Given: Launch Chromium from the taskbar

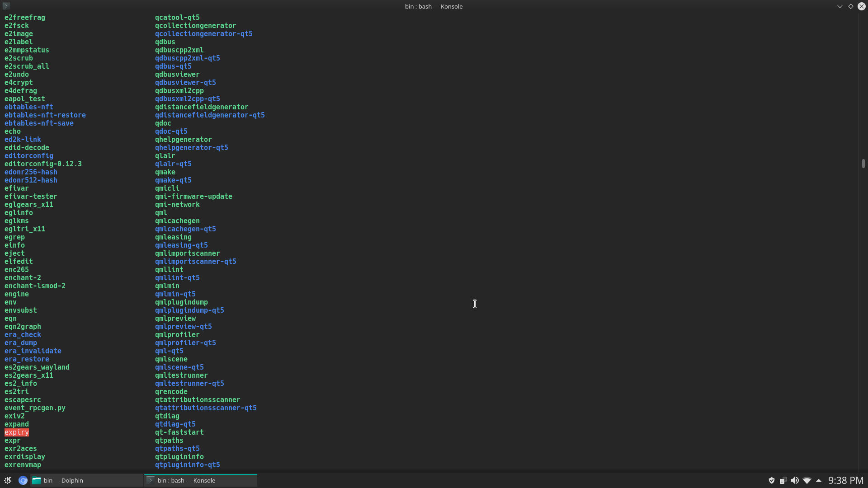Looking at the screenshot, I should (23, 480).
